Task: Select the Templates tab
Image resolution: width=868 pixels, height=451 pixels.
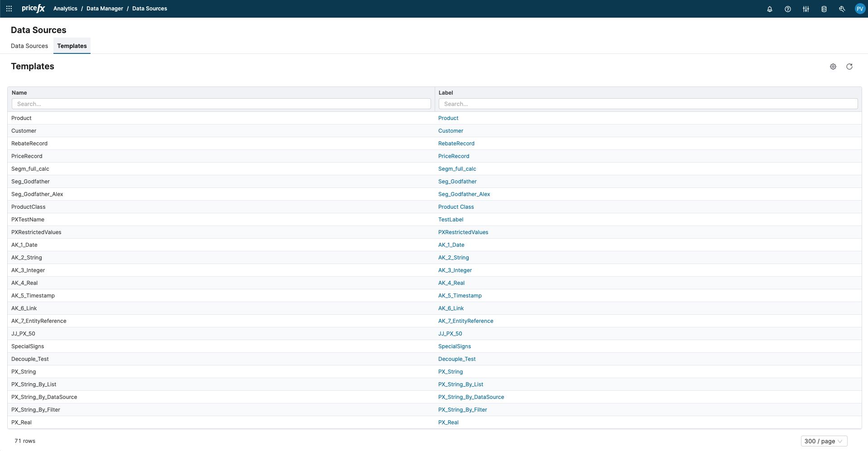Action: [72, 46]
